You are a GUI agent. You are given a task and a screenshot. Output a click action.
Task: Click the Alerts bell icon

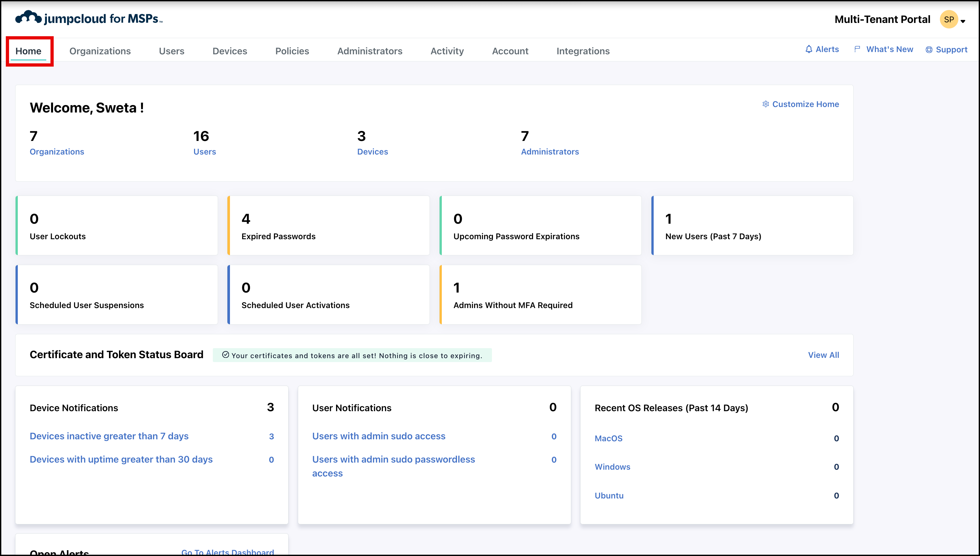coord(809,49)
